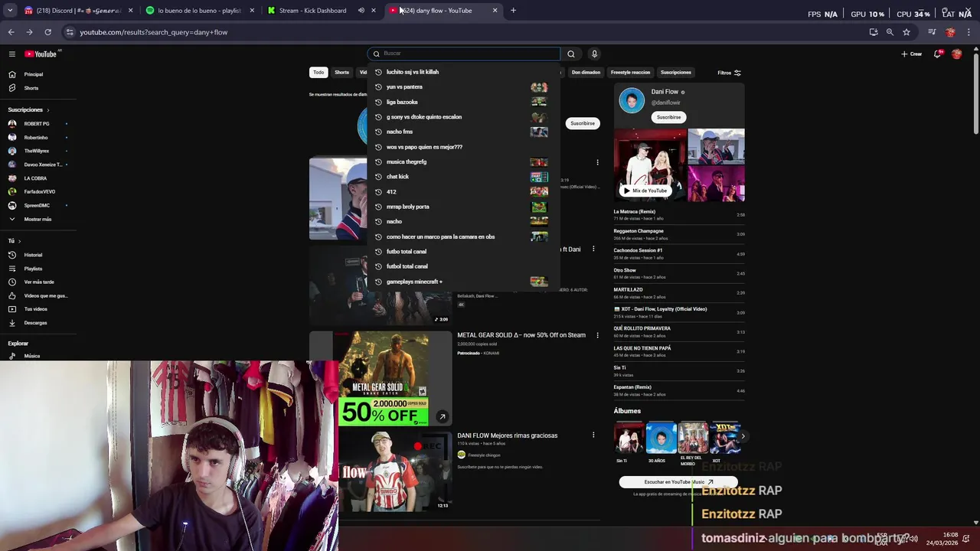Play Reggaeton Champagne track
980x551 pixels.
pos(679,234)
